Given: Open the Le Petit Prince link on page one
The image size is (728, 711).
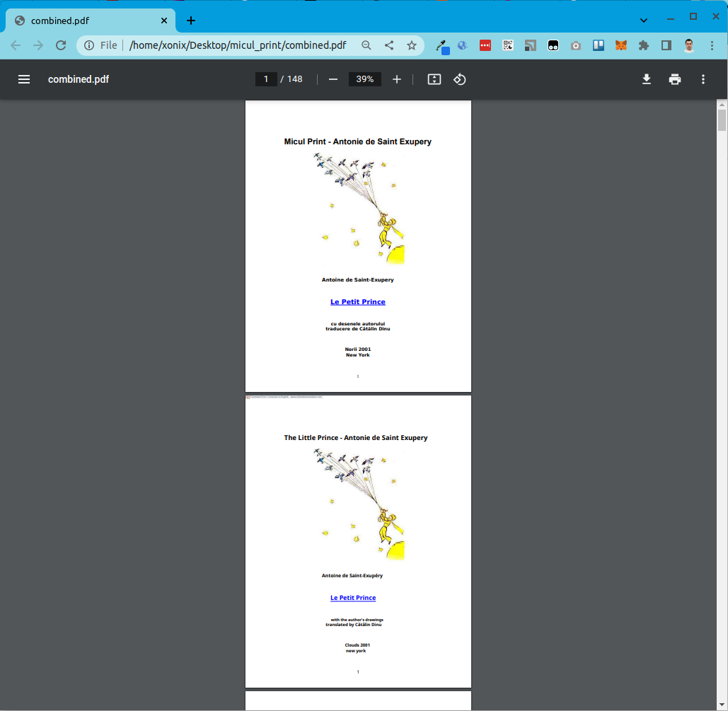Looking at the screenshot, I should coord(357,302).
